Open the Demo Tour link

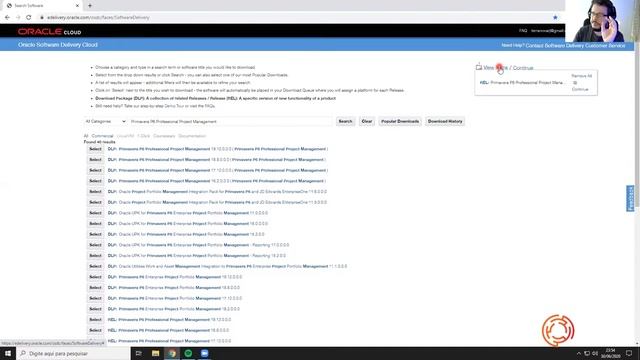click(174, 106)
